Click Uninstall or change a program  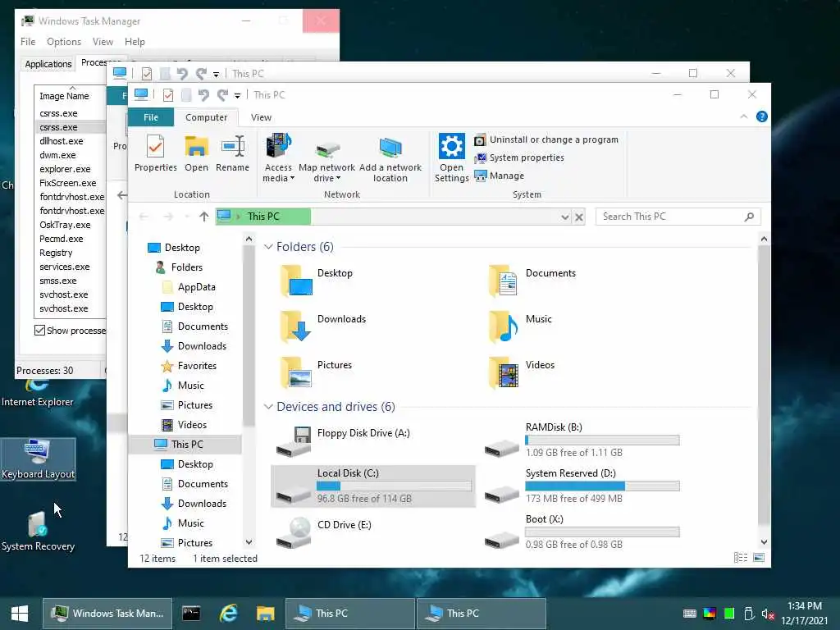click(546, 139)
